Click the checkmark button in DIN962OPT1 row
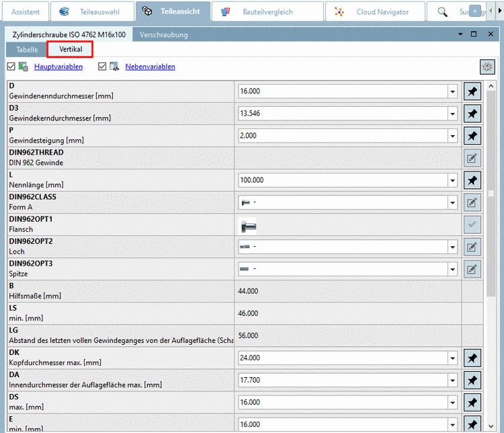 tap(472, 225)
